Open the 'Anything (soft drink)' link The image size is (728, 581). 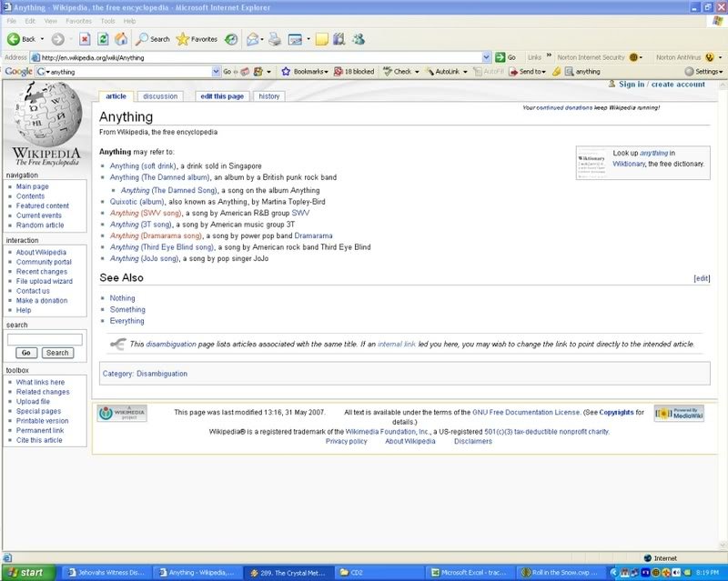tap(143, 166)
